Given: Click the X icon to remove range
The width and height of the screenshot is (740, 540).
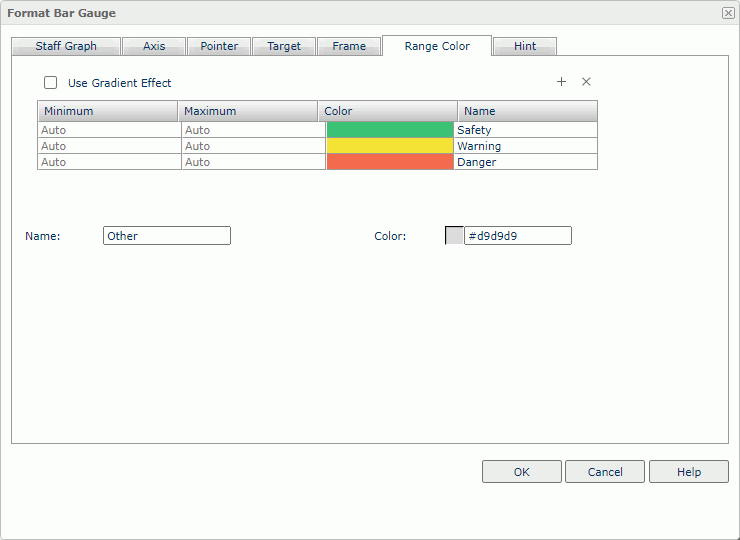Looking at the screenshot, I should [x=587, y=82].
